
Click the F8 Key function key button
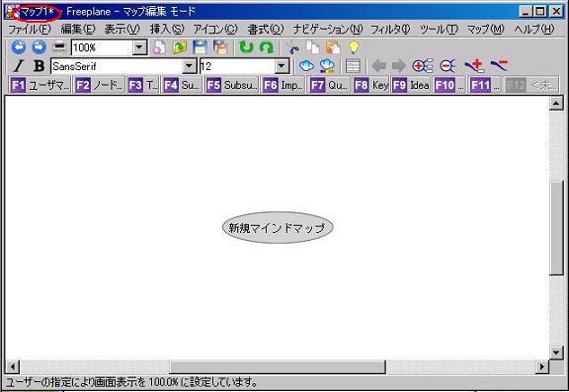(x=371, y=85)
